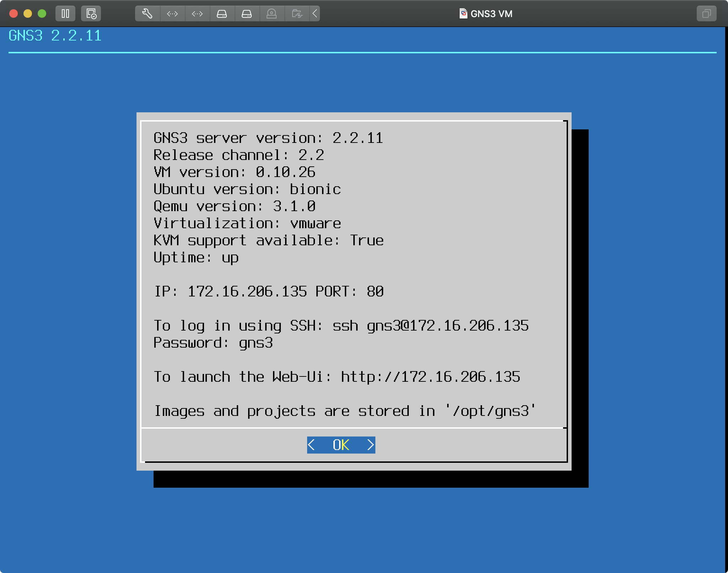Viewport: 728px width, 573px height.
Task: Click the first network adapter icon
Action: tap(172, 14)
